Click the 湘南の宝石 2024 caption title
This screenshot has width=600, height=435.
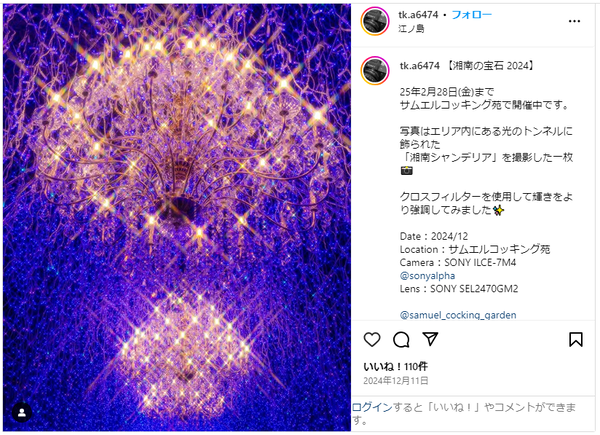coord(490,66)
